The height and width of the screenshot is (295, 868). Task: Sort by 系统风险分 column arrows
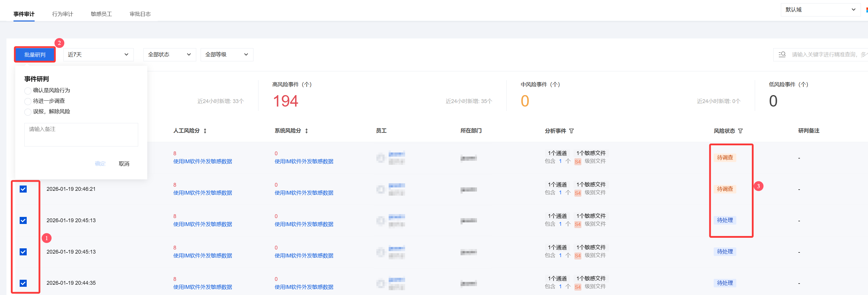click(306, 131)
